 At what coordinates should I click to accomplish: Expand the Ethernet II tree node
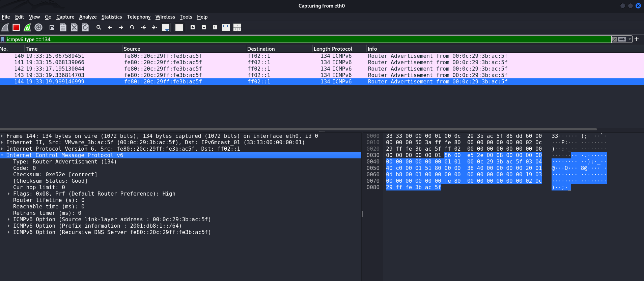tap(2, 143)
